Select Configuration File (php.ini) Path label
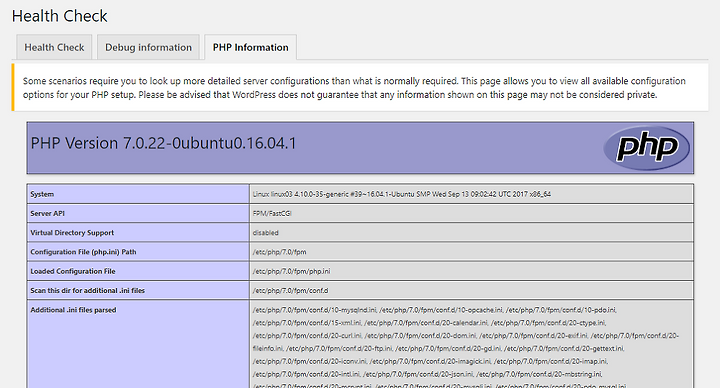This screenshot has width=720, height=388. [83, 252]
